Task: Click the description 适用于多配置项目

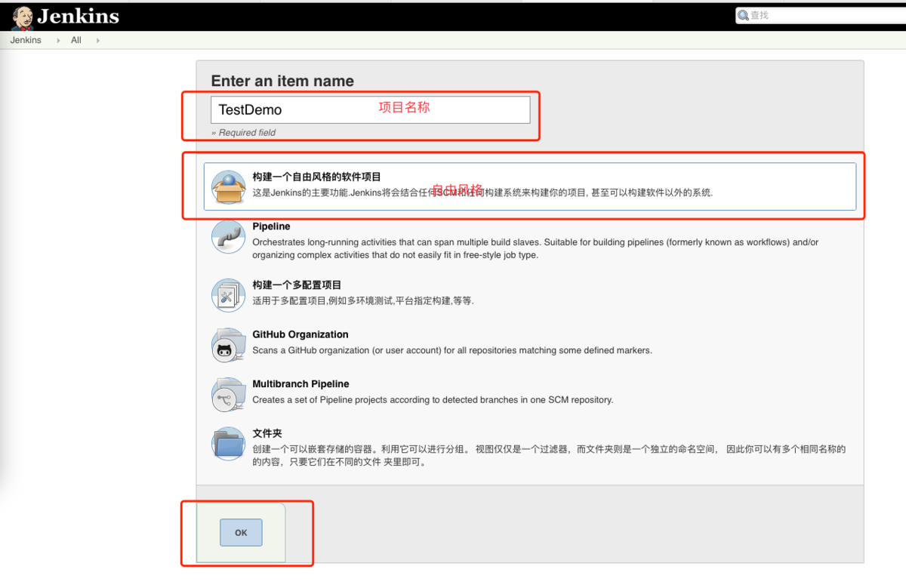Action: pos(363,300)
